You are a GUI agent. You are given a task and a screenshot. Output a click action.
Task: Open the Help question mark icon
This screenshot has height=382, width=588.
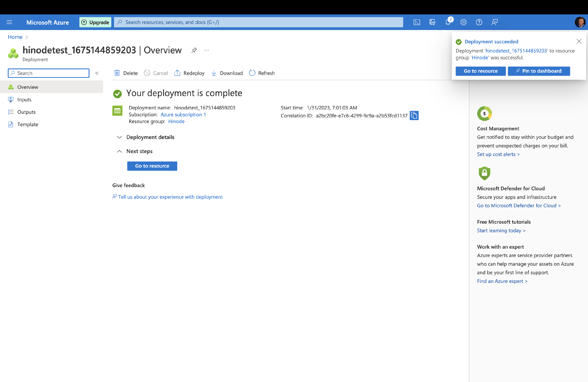479,22
